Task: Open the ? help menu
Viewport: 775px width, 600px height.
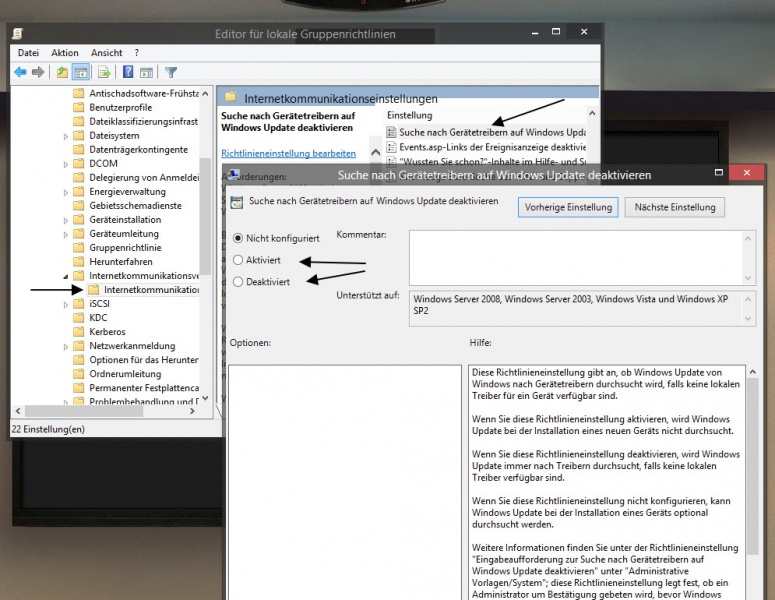Action: coord(136,52)
